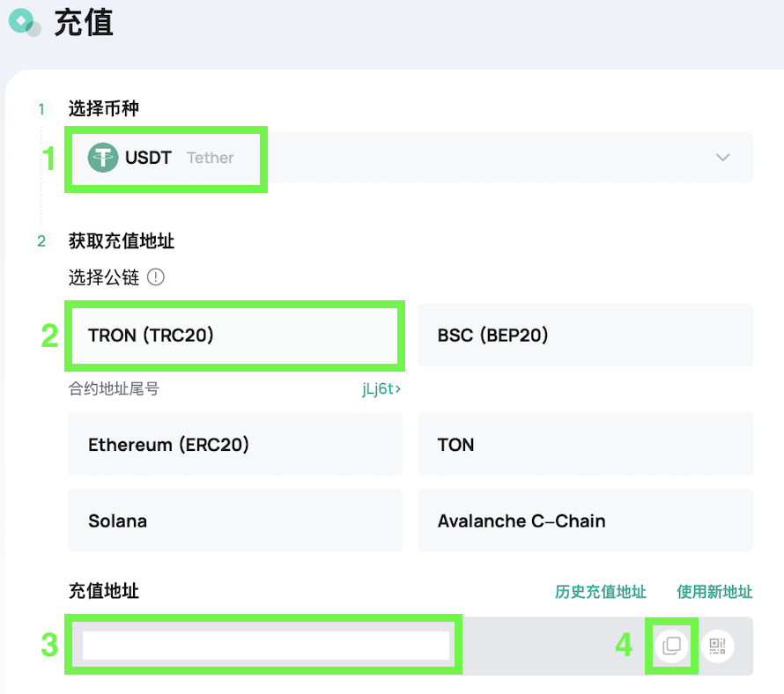
Task: Pick the Avalanche C-Chain network
Action: 585,520
